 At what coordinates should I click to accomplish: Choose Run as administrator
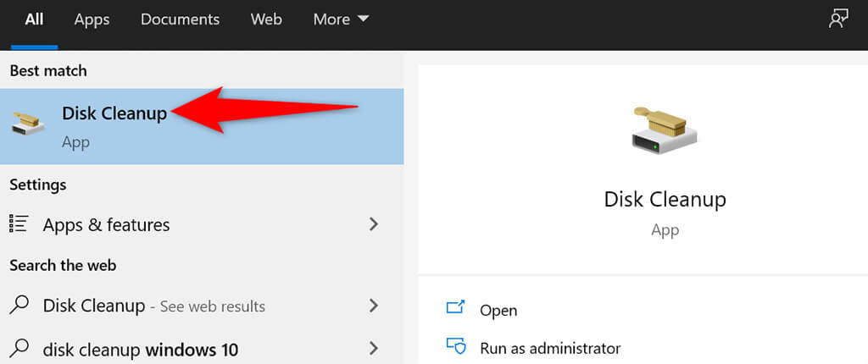(x=550, y=348)
